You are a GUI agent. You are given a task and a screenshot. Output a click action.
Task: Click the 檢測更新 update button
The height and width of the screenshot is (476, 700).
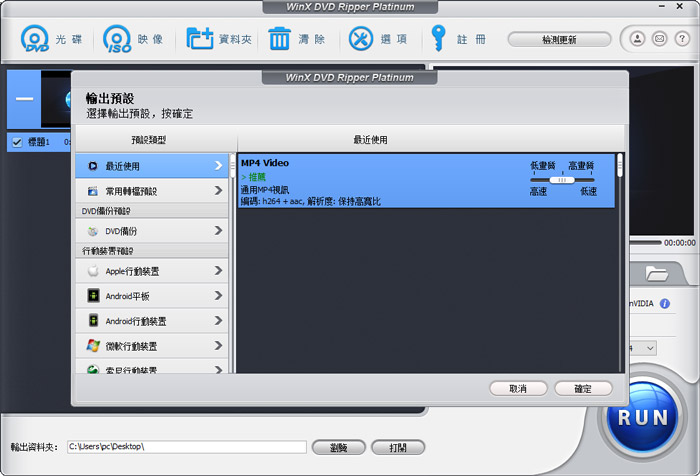(559, 40)
